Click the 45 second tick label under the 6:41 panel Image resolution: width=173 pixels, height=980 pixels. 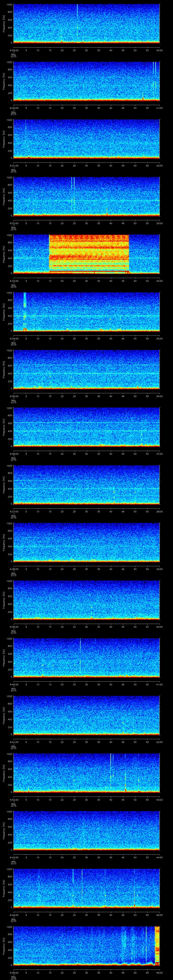click(x=123, y=742)
